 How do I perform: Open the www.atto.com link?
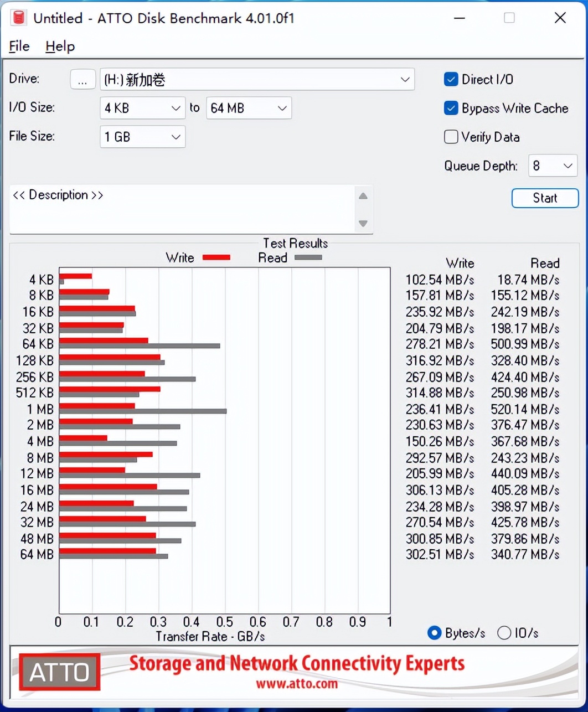point(297,684)
